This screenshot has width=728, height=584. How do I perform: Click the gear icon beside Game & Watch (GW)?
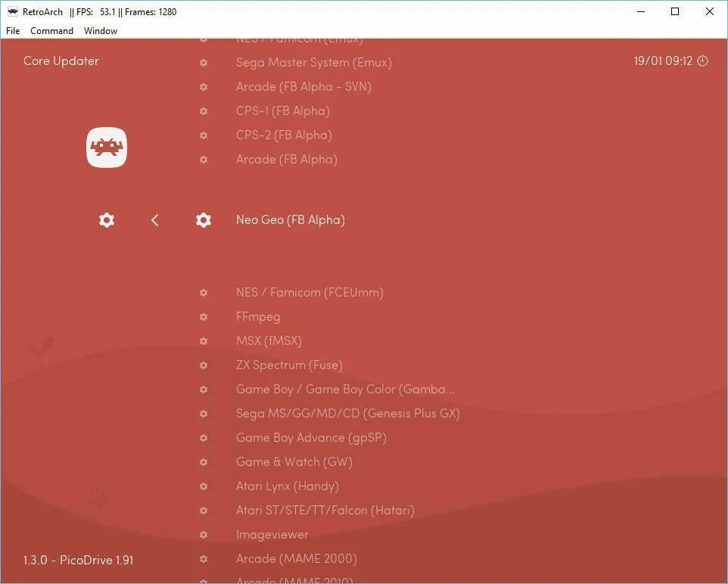tap(204, 462)
